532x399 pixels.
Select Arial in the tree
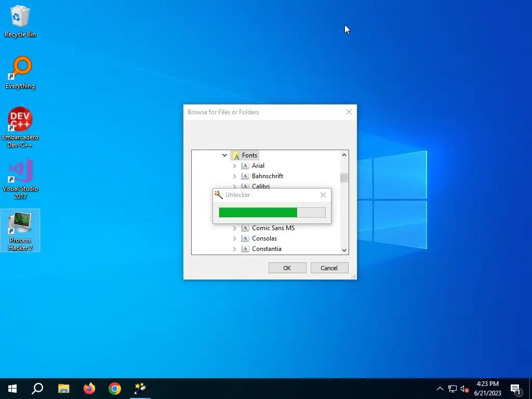258,166
